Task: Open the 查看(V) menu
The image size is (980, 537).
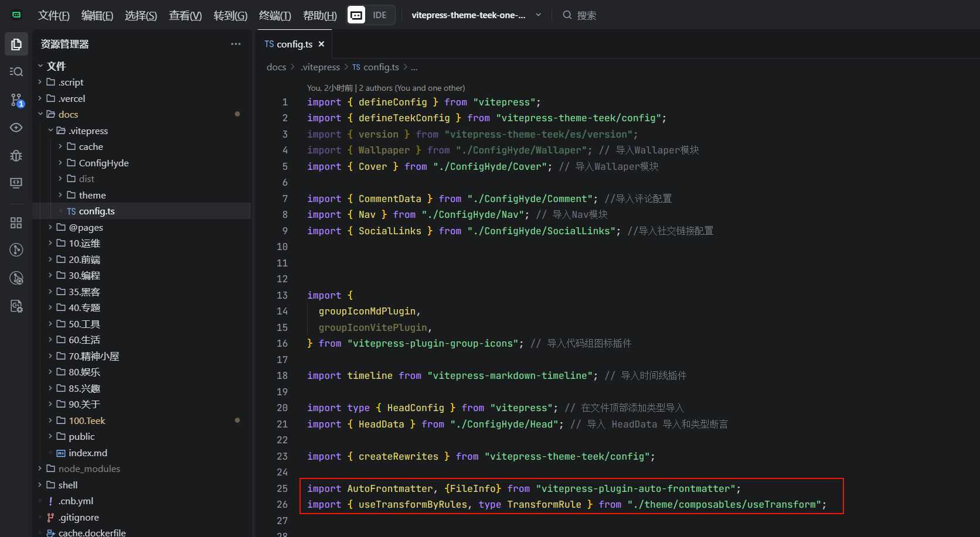Action: pos(185,15)
